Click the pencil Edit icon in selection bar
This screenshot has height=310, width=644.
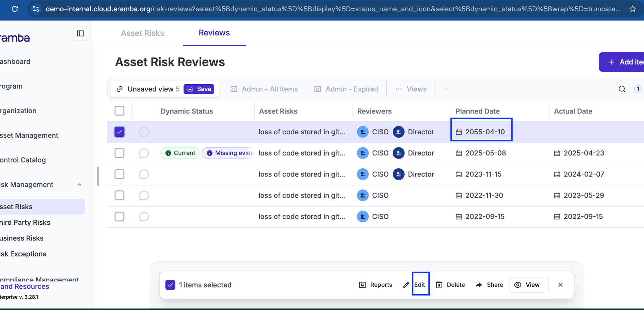click(x=406, y=285)
